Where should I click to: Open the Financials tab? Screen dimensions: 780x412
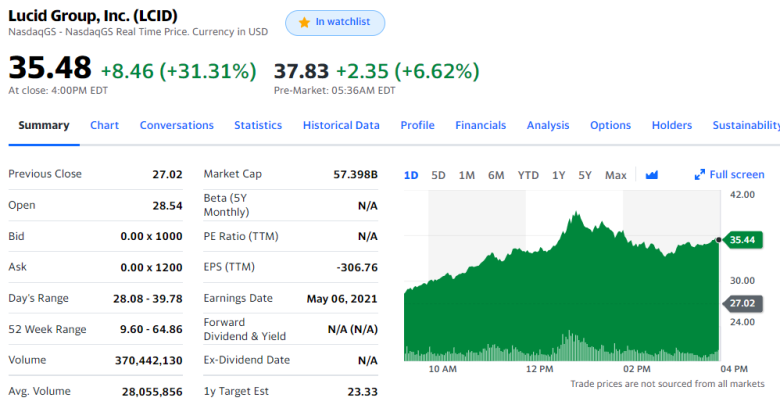[481, 125]
